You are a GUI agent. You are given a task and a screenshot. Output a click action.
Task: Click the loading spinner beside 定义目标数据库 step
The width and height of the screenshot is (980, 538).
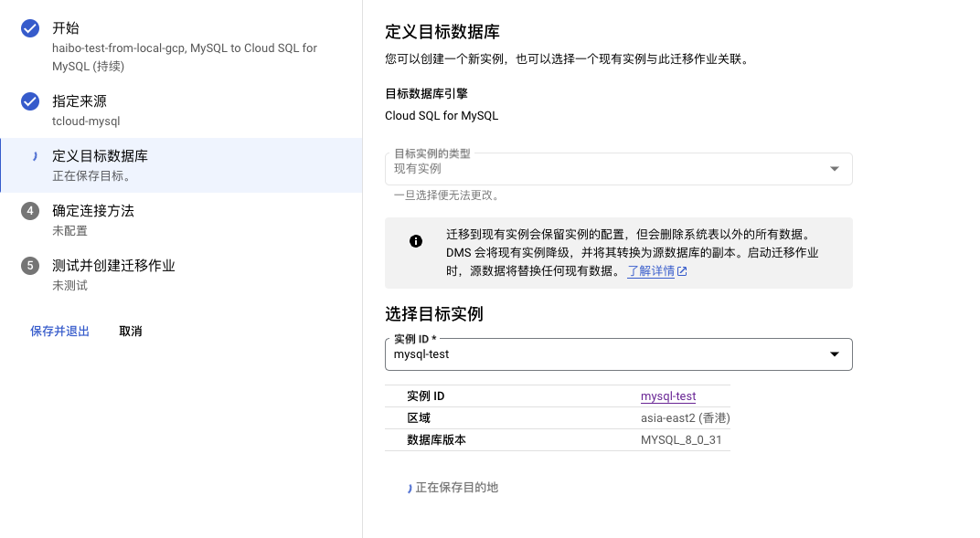(35, 157)
